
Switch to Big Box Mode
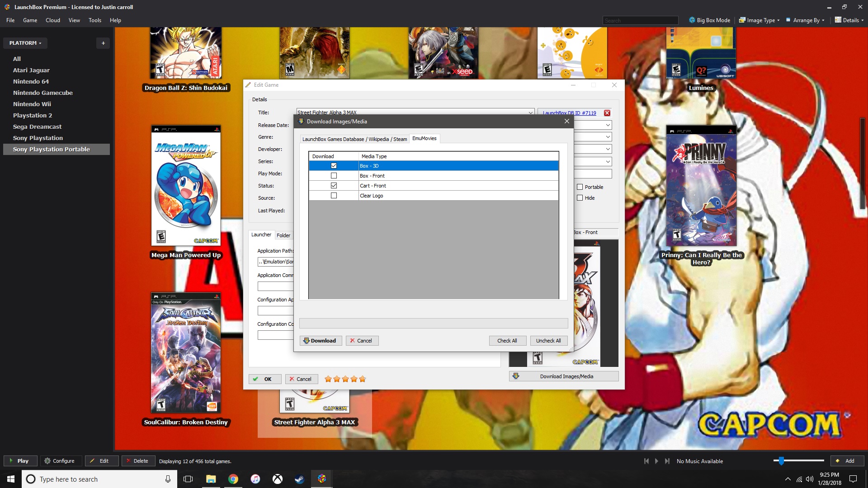pyautogui.click(x=710, y=20)
